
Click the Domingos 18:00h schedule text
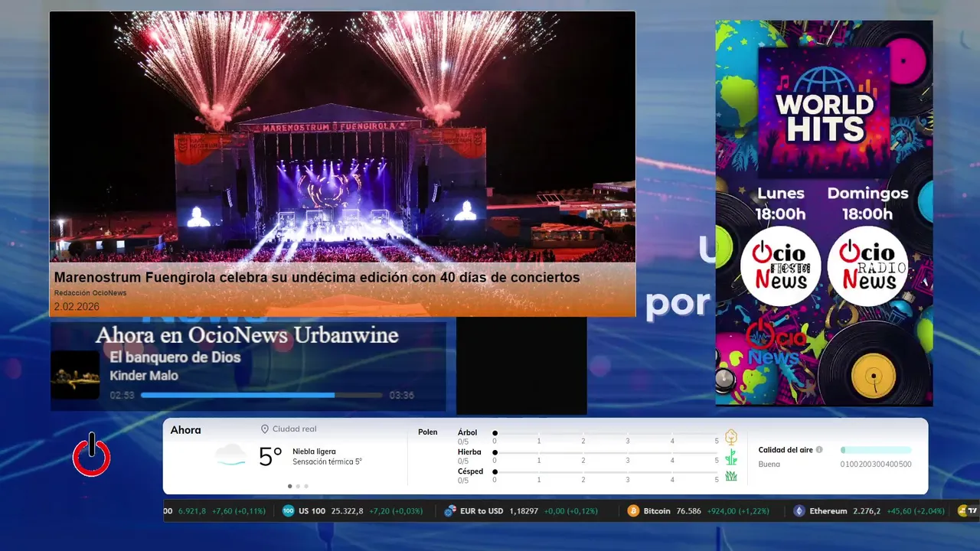(867, 204)
